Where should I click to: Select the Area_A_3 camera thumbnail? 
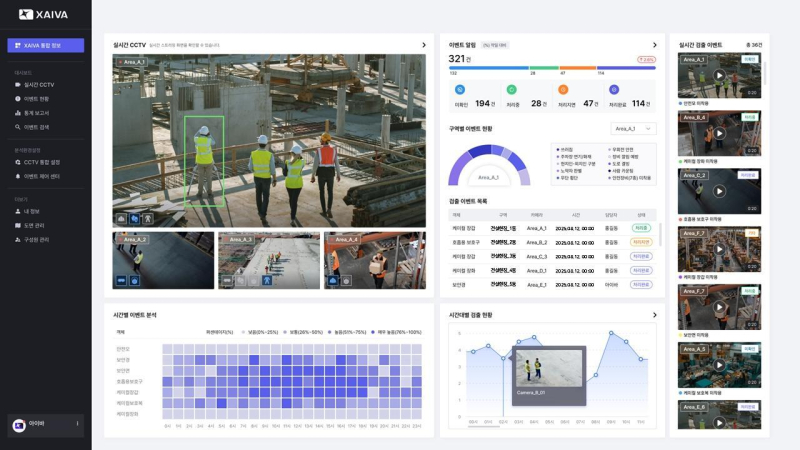(268, 261)
